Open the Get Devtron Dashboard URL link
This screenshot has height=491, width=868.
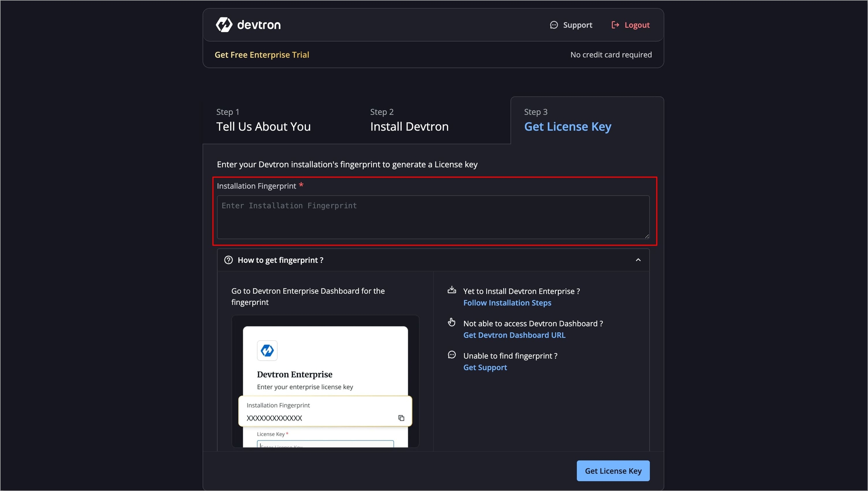click(514, 335)
